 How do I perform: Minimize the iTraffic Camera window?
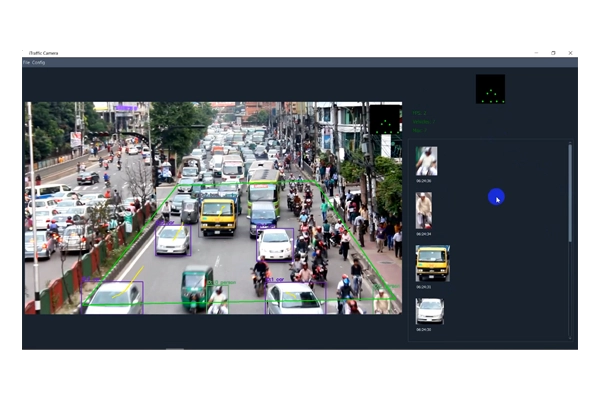(x=535, y=52)
